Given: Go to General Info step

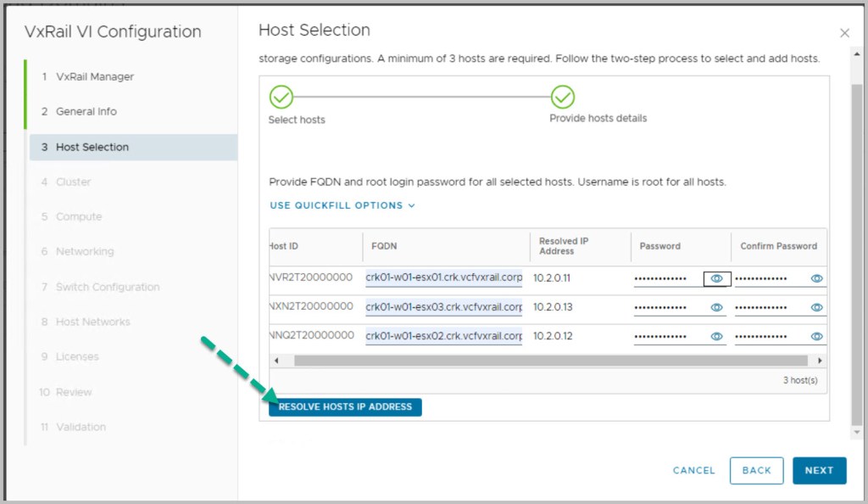Looking at the screenshot, I should coord(86,111).
